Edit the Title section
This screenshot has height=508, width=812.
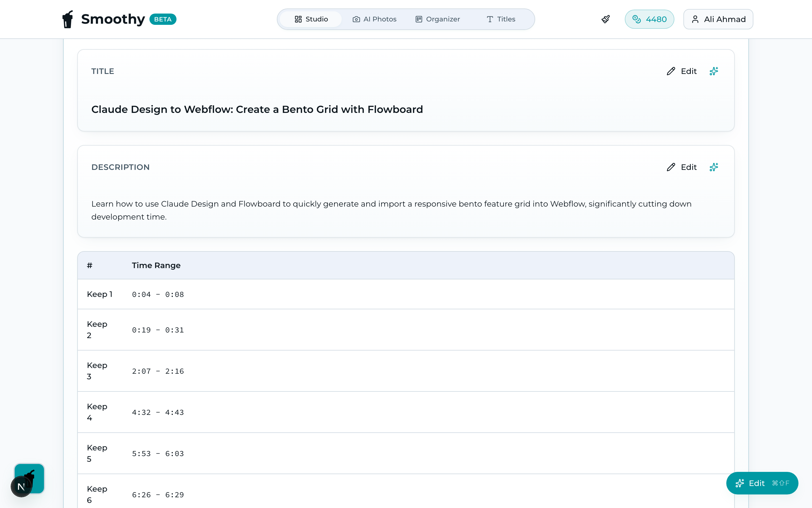681,71
